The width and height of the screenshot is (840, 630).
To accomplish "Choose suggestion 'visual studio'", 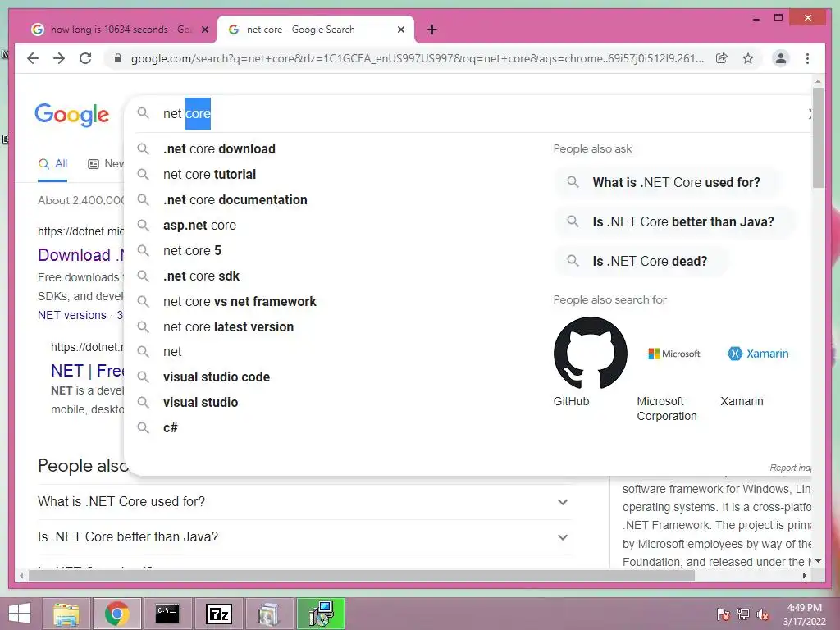I will pyautogui.click(x=200, y=402).
